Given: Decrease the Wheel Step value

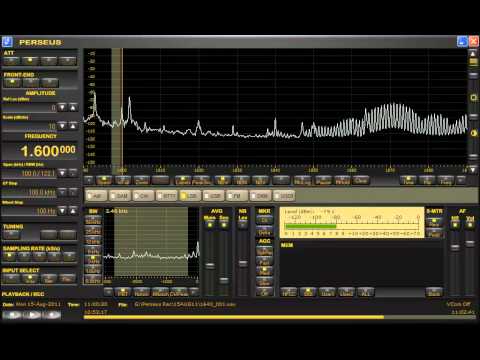Looking at the screenshot, I should point(62,211).
